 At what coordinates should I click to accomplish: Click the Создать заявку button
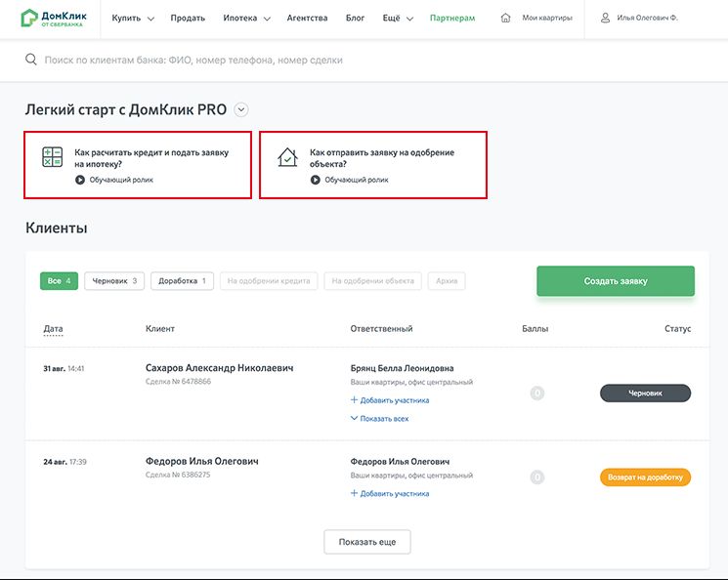[616, 280]
